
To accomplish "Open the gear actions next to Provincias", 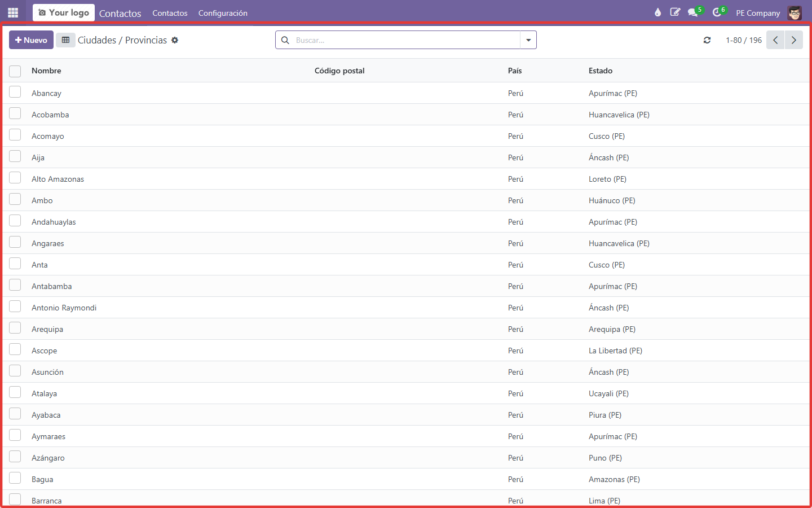I will (x=175, y=40).
